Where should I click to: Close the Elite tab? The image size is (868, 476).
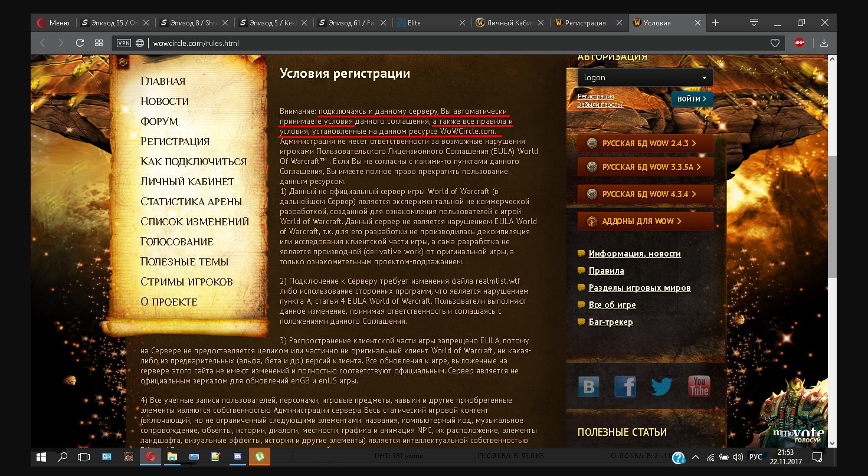pos(461,23)
